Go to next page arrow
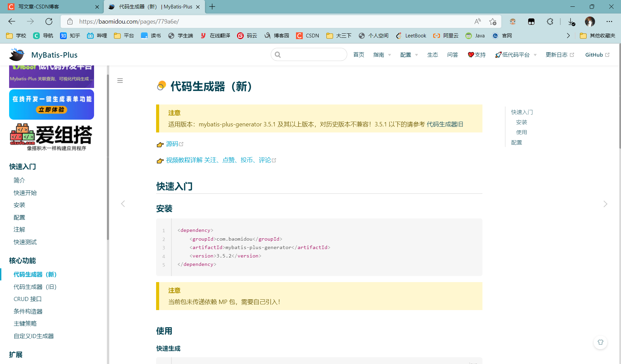 point(605,204)
